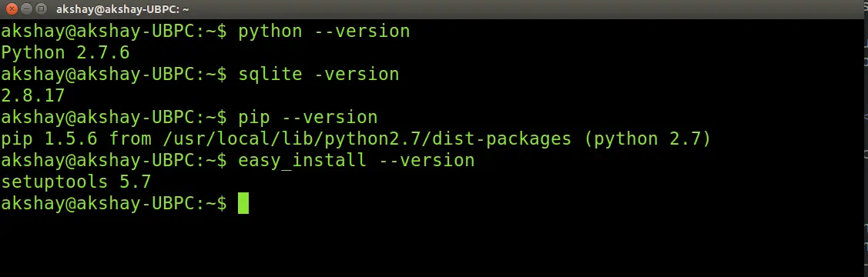Click the green block cursor at prompt
Screen dimensions: 868x277
point(243,203)
